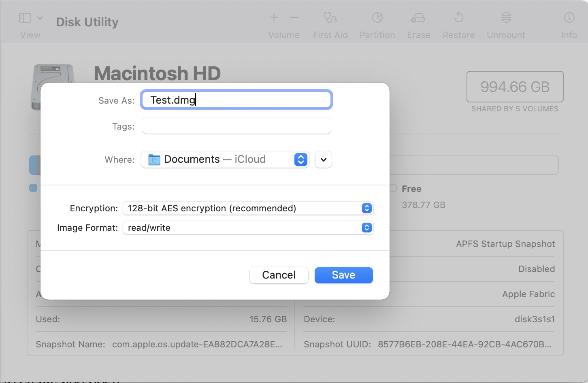Click Cancel to dismiss the dialog
This screenshot has height=383, width=588.
[279, 275]
